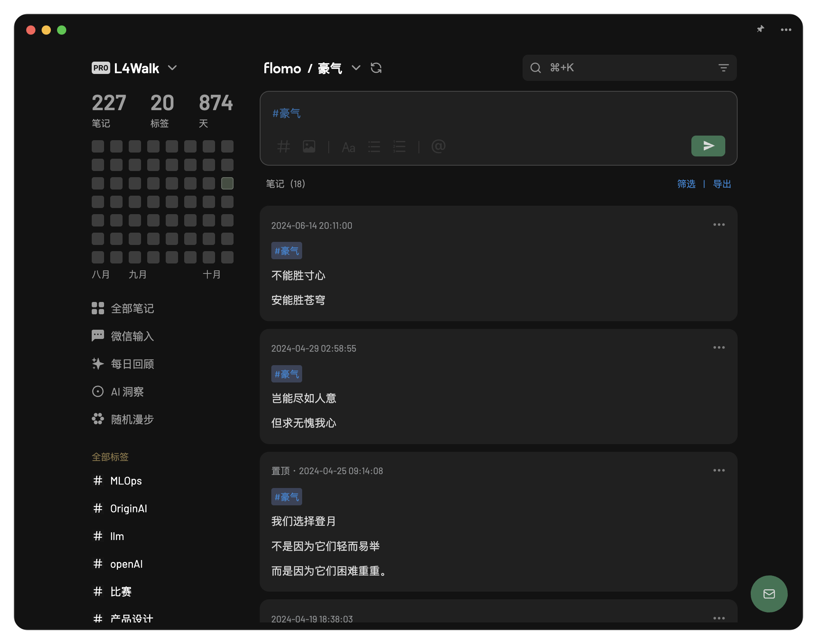The width and height of the screenshot is (817, 644).
Task: Expand the 豪气 tag title dropdown
Action: tap(356, 68)
